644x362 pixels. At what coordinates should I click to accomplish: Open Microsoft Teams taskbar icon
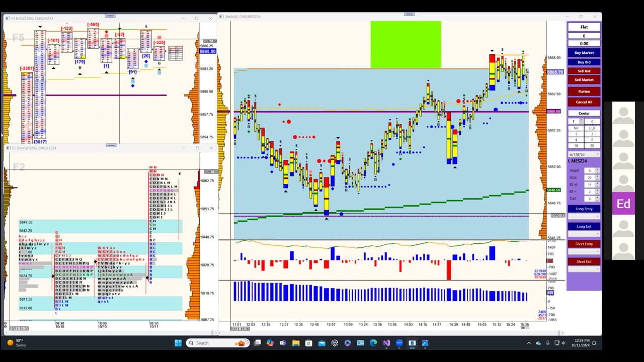point(283,343)
